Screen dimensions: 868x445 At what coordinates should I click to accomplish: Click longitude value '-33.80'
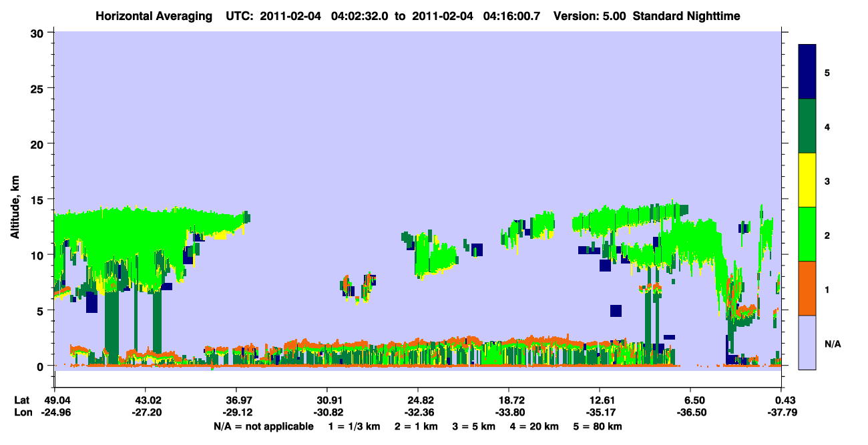point(509,412)
